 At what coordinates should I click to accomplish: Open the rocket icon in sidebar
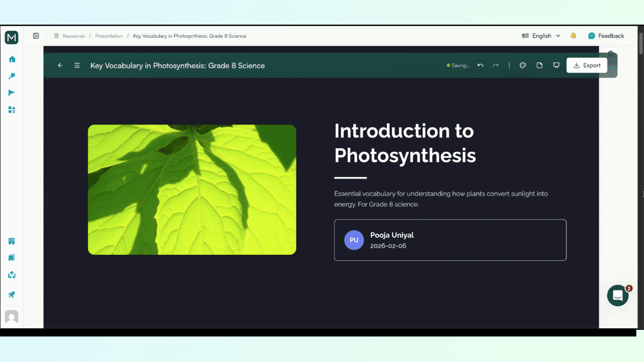(11, 294)
